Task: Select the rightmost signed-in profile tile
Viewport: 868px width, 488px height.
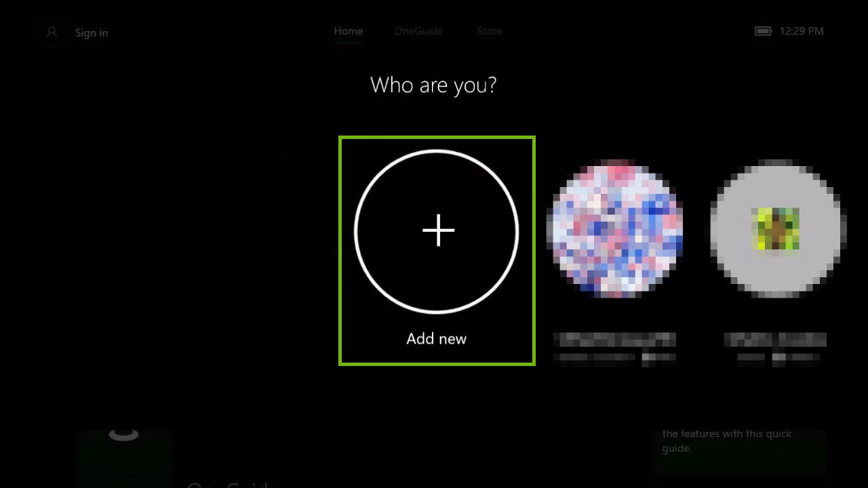Action: [776, 251]
